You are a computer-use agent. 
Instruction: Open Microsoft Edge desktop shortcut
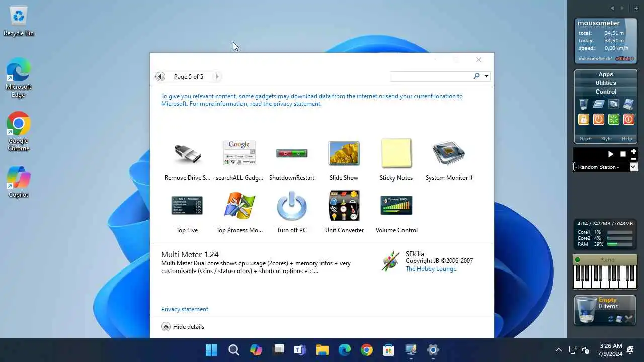pyautogui.click(x=19, y=78)
